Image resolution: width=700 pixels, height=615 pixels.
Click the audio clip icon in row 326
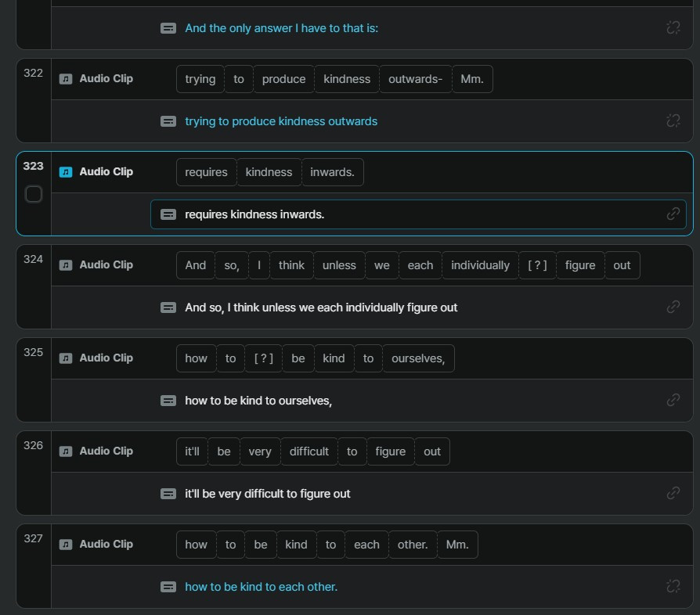coord(66,451)
